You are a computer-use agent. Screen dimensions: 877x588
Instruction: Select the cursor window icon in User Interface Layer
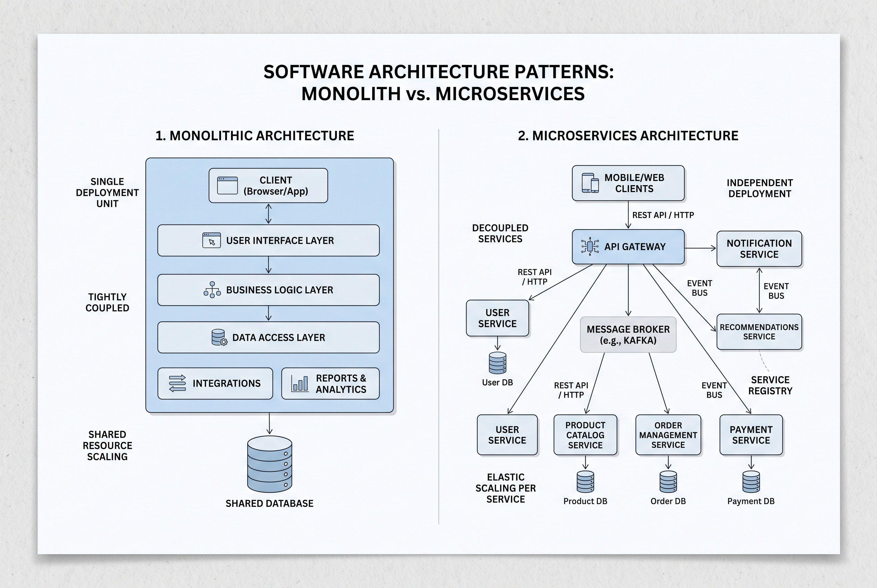pos(212,240)
